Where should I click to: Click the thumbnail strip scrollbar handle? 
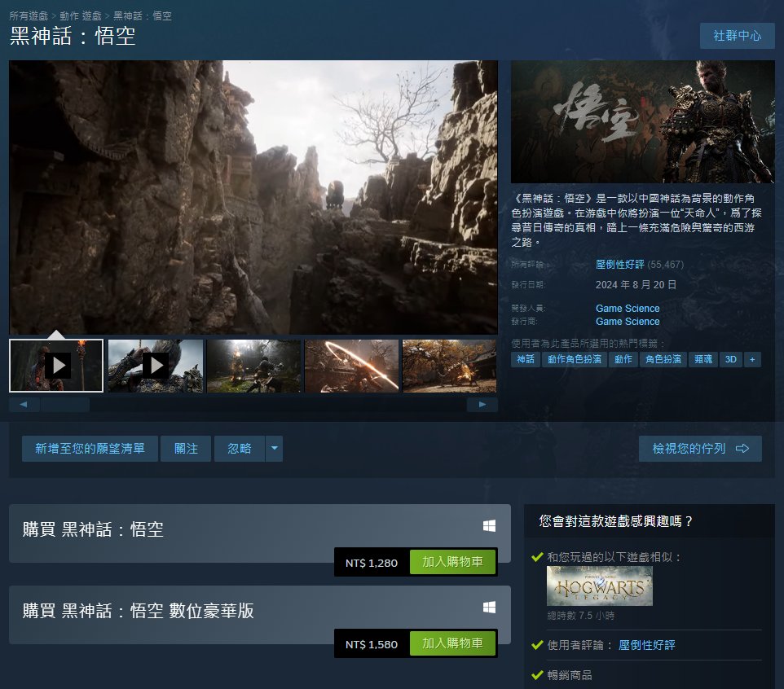tap(65, 404)
